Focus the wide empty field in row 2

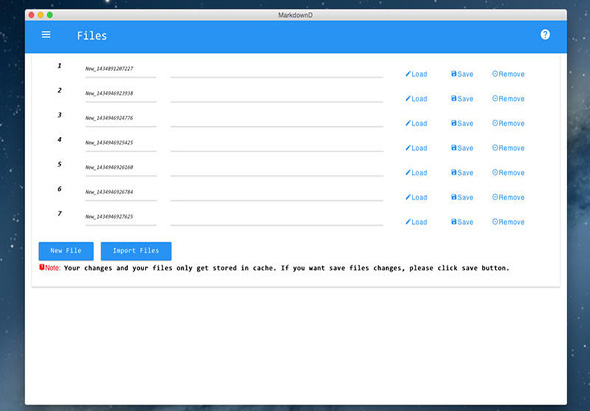tap(277, 94)
